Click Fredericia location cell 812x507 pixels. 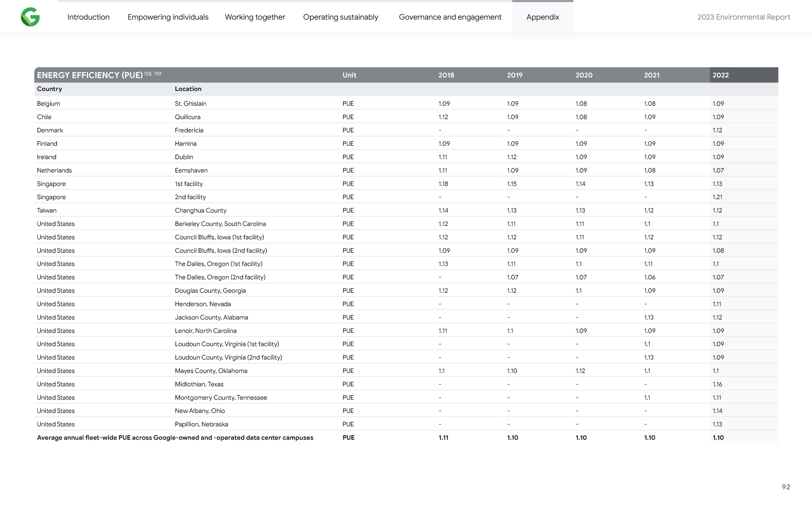coord(189,130)
